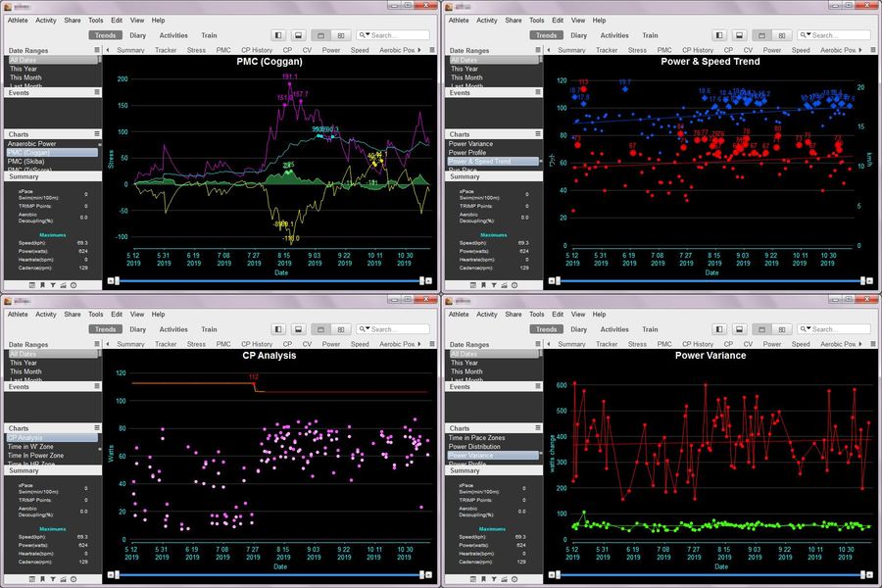Toggle the sidebar in CP Analysis window
Viewport: 882px width, 588px height.
tap(278, 329)
